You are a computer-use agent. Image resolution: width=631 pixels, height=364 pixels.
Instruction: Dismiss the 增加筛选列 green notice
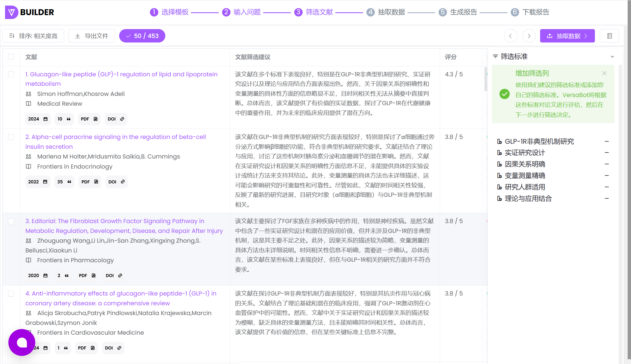click(x=604, y=73)
